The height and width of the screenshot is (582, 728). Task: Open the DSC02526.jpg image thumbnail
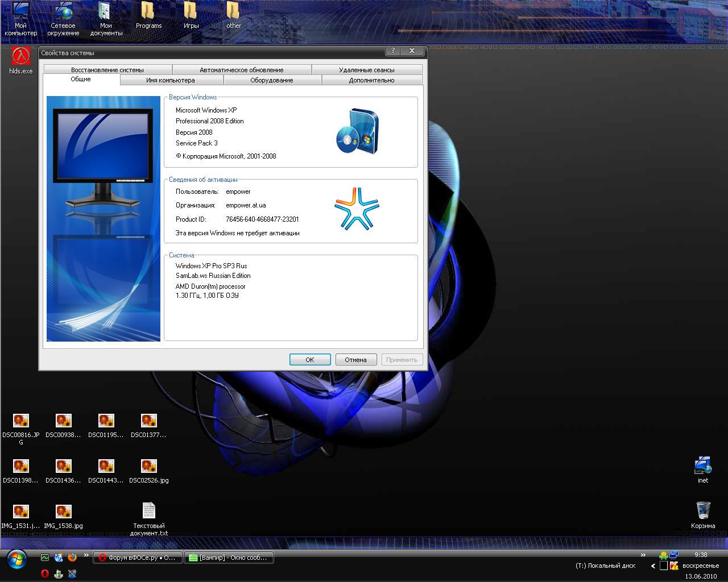tap(149, 467)
